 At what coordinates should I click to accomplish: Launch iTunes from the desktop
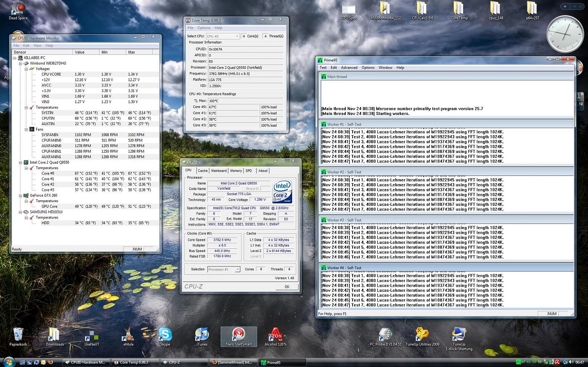click(x=202, y=337)
